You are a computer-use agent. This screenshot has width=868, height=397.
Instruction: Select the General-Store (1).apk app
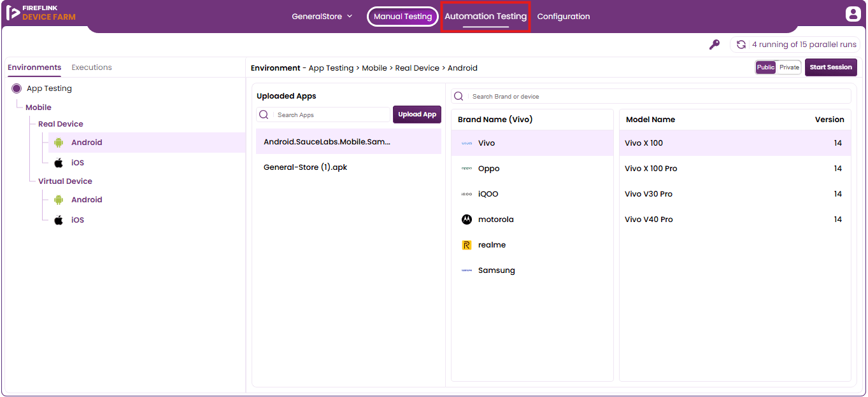pos(348,167)
